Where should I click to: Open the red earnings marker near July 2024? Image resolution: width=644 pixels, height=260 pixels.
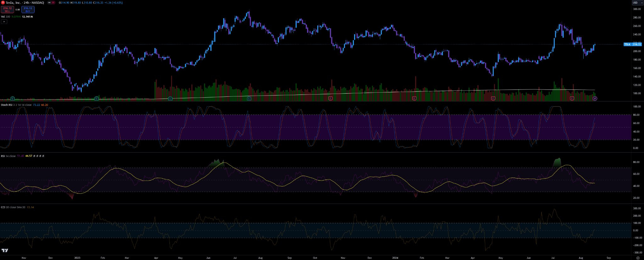click(x=572, y=99)
